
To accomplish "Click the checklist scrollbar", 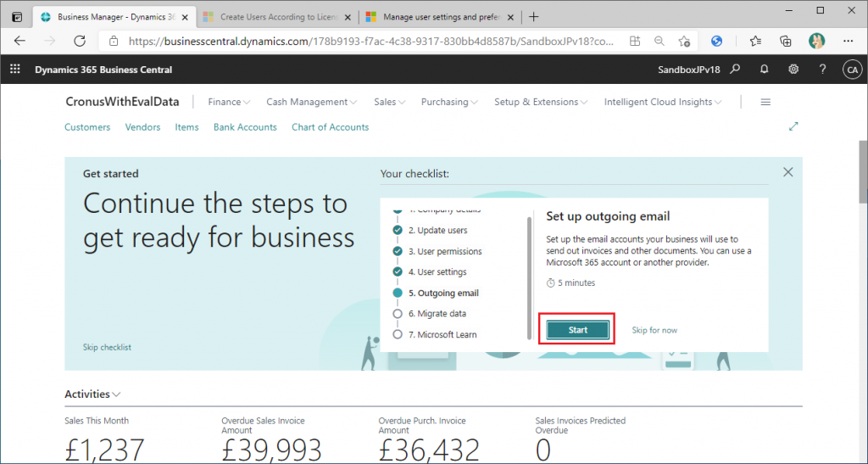I will (529, 278).
